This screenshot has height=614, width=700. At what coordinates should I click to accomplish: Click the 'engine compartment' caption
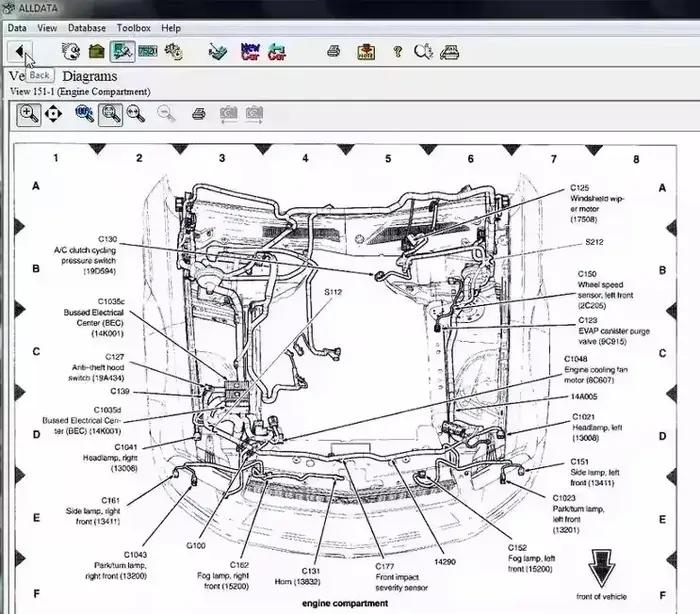[345, 603]
